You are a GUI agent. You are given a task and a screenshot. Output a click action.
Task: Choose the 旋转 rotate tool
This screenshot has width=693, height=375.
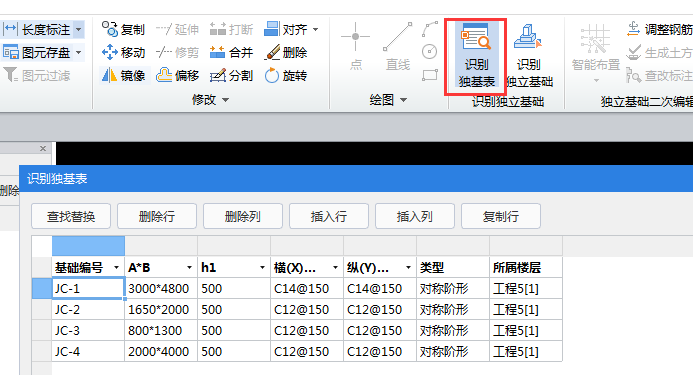(286, 76)
